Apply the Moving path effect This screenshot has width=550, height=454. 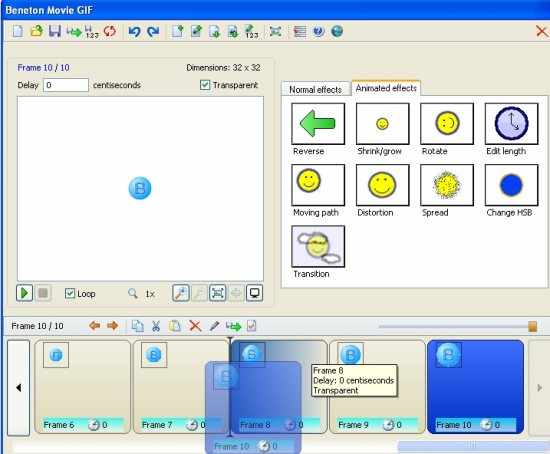[x=318, y=185]
